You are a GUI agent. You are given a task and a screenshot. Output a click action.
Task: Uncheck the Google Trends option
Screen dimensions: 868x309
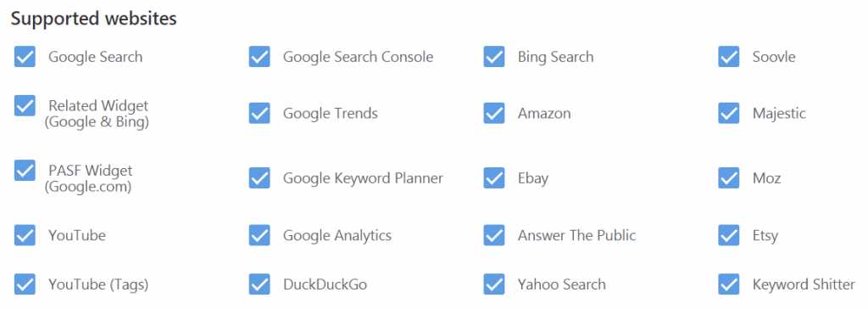click(259, 113)
